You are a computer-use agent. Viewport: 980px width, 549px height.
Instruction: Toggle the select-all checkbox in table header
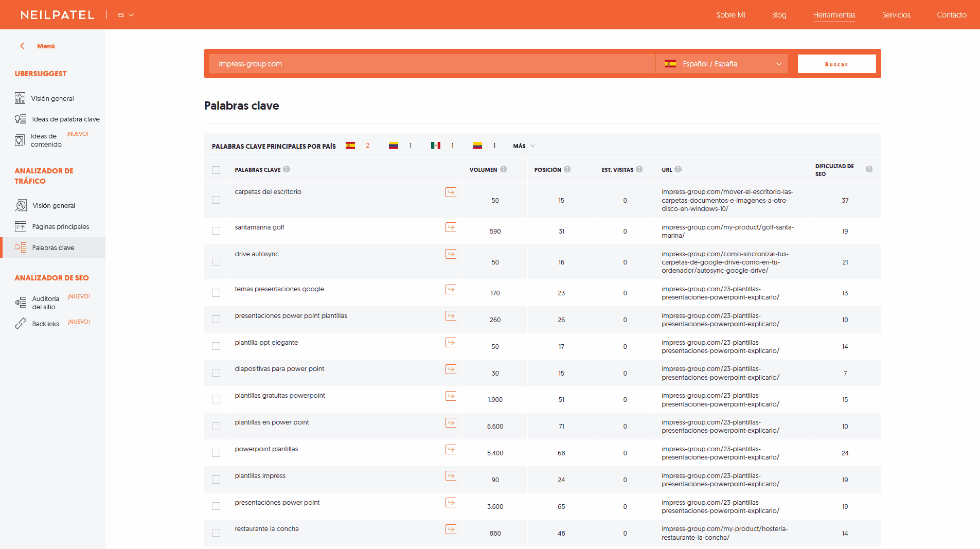click(216, 170)
